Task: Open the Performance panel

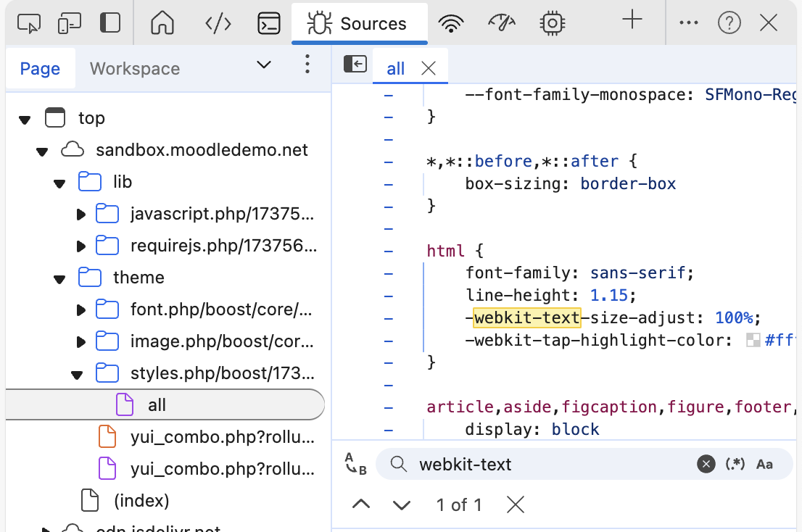Action: (502, 23)
